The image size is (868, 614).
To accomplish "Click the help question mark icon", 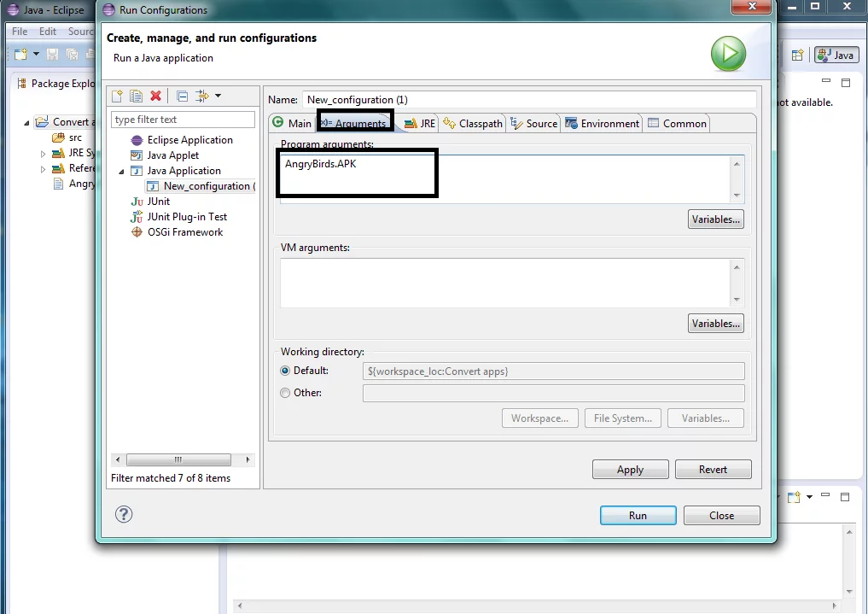I will point(124,514).
